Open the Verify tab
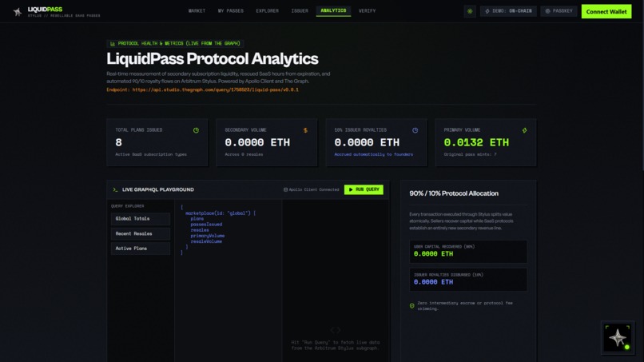This screenshot has height=362, width=644. click(x=367, y=10)
